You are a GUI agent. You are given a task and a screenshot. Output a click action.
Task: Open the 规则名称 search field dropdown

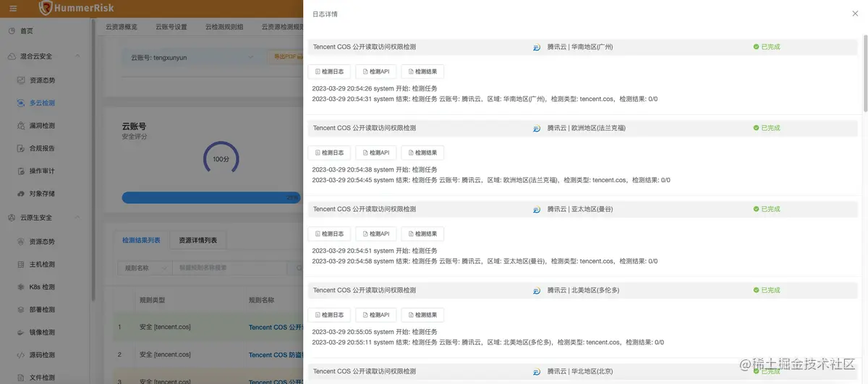pos(145,268)
